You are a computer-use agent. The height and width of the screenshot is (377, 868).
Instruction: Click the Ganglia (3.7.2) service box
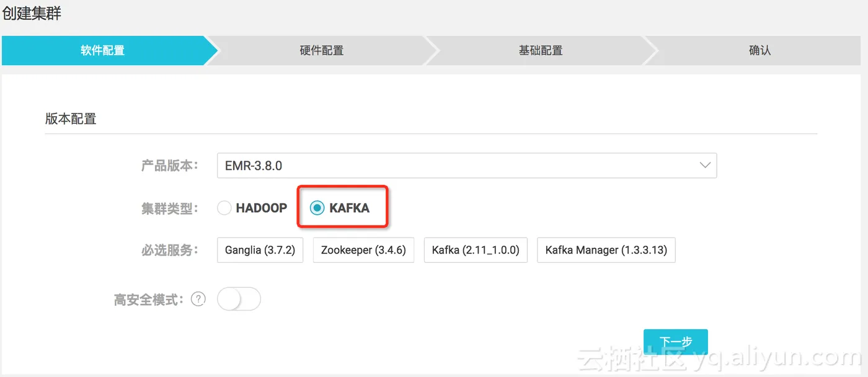(260, 250)
